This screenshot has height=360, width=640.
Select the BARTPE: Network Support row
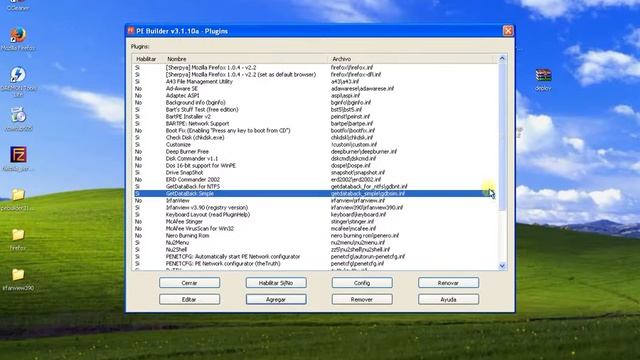point(316,123)
